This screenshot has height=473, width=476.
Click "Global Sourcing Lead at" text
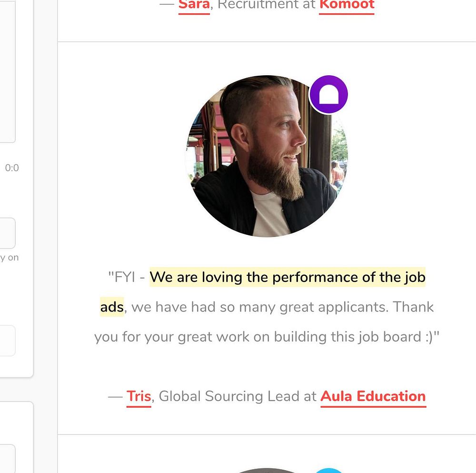[238, 396]
